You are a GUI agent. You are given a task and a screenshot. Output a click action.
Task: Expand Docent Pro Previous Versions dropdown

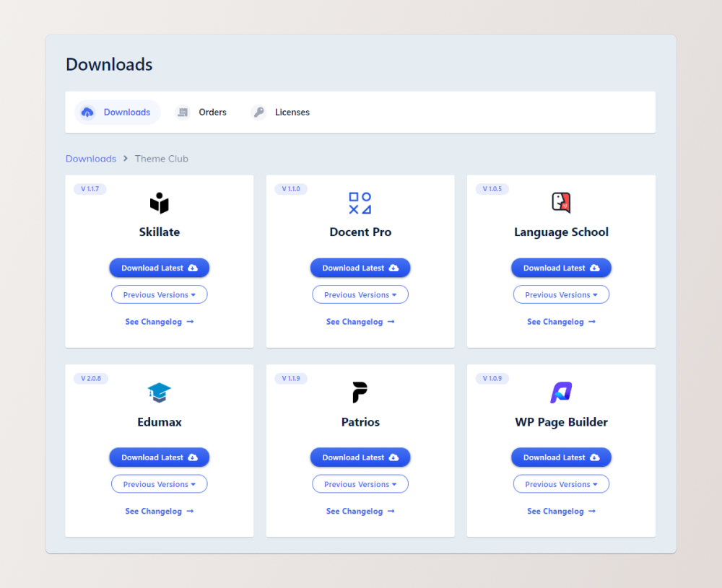[x=360, y=294]
